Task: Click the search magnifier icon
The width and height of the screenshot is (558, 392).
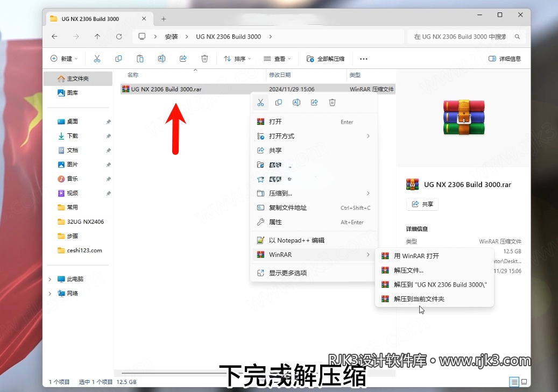Action: [x=517, y=37]
